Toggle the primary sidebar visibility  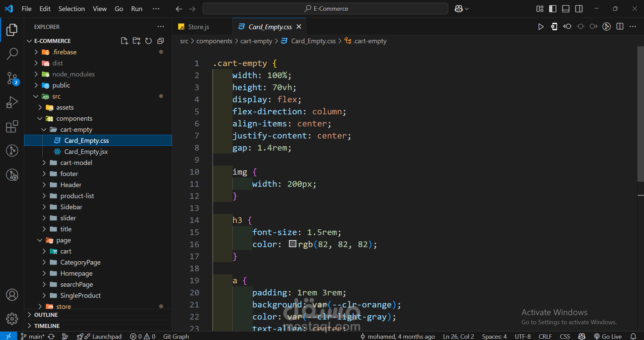(552, 9)
